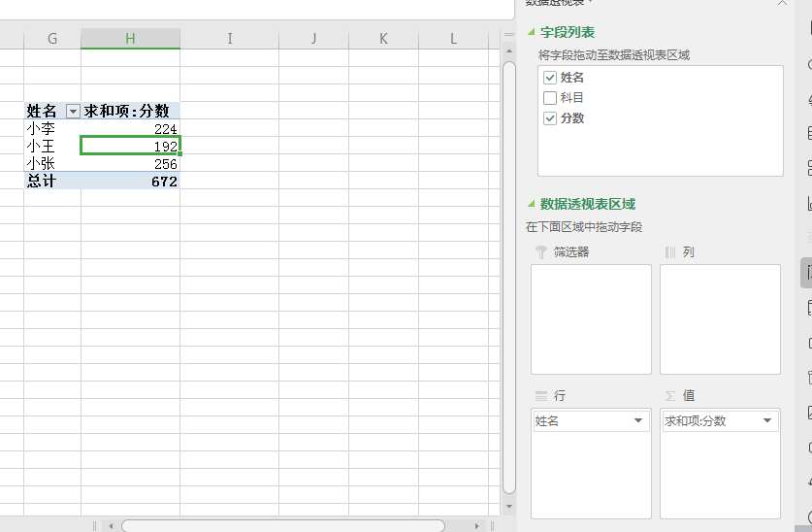812x532 pixels.
Task: Open the 求和项:分数 dropdown in the 值 area
Action: [767, 420]
